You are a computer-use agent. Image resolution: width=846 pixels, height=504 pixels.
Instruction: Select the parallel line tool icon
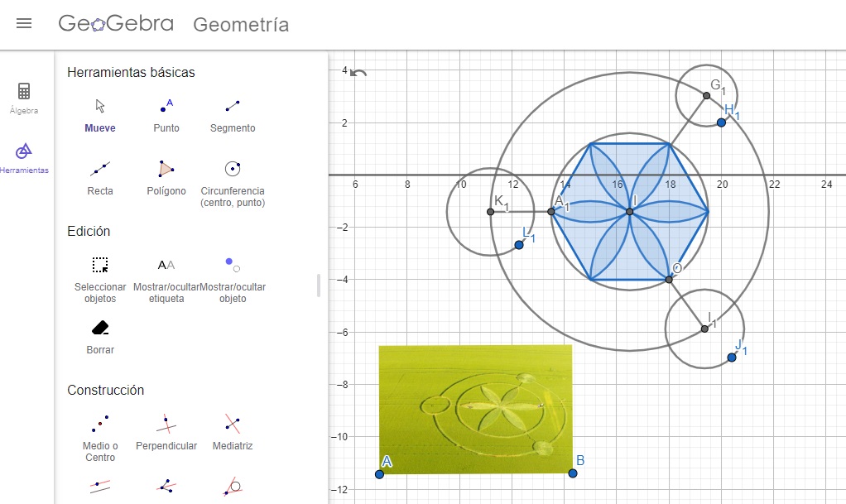(x=100, y=487)
